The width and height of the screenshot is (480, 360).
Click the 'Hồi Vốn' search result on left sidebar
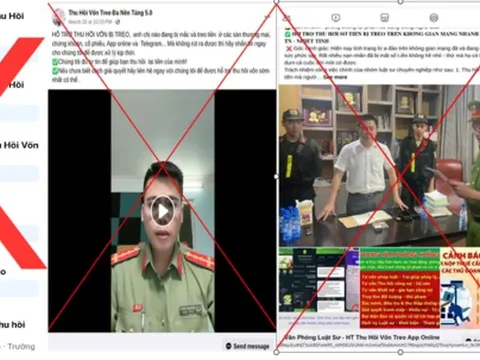click(x=19, y=145)
